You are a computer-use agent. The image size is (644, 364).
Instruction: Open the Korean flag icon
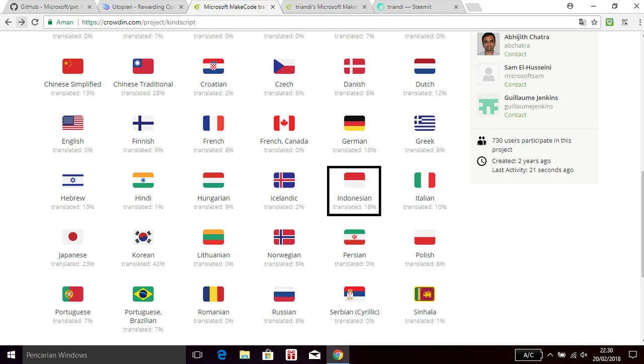coord(143,237)
